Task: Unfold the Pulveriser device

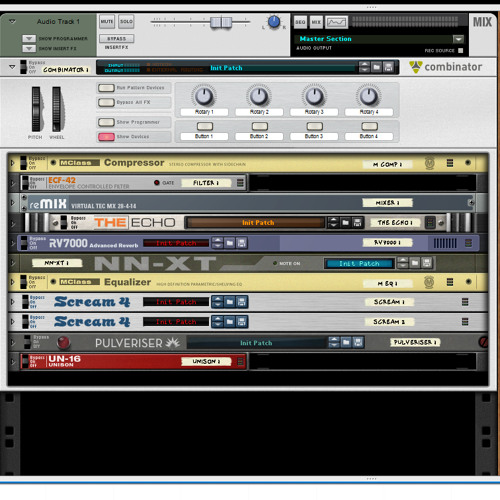Action: click(13, 342)
